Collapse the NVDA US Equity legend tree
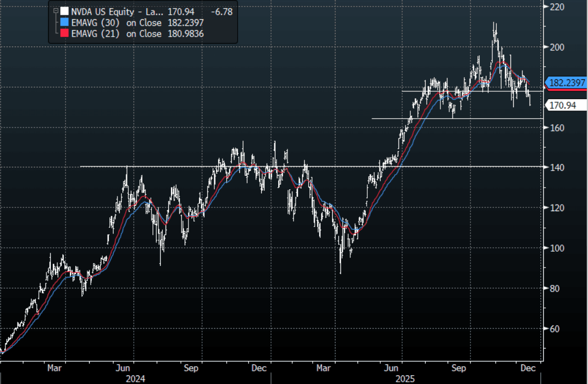This screenshot has height=384, width=588. point(55,10)
